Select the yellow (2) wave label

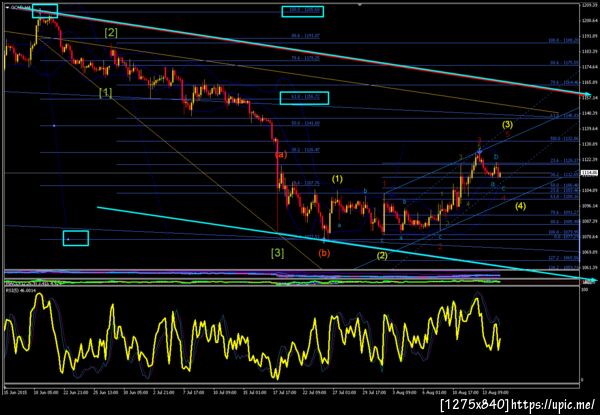click(382, 256)
